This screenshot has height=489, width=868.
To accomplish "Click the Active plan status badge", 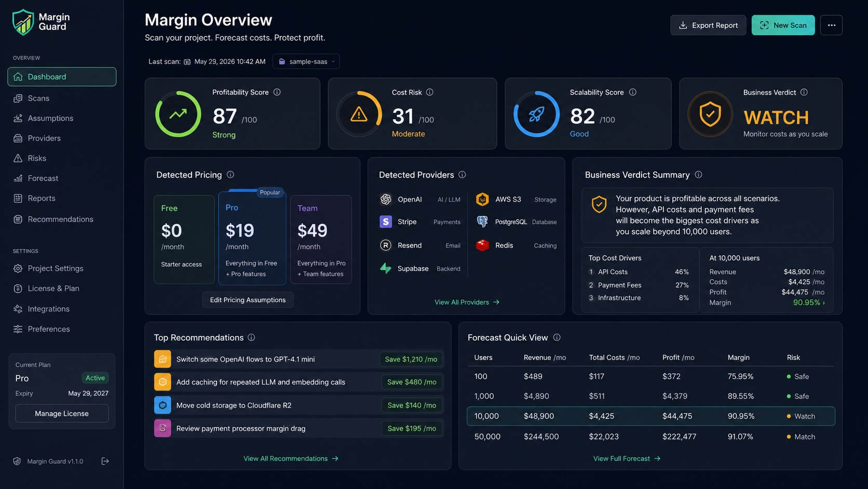I will click(95, 378).
